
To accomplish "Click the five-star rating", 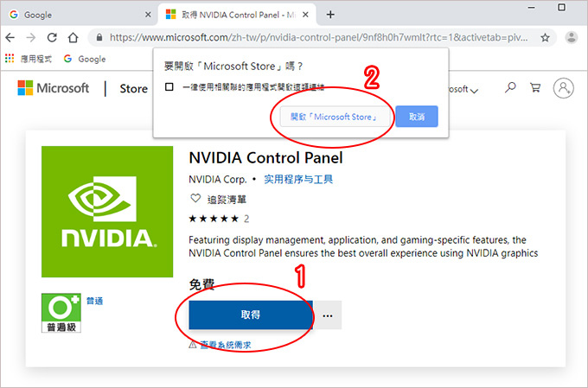I will point(214,219).
